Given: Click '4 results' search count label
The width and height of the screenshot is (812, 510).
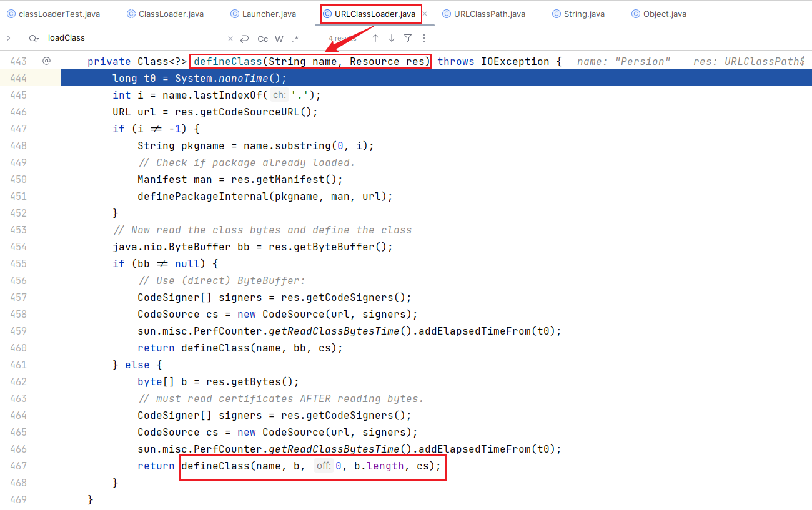Looking at the screenshot, I should point(342,39).
